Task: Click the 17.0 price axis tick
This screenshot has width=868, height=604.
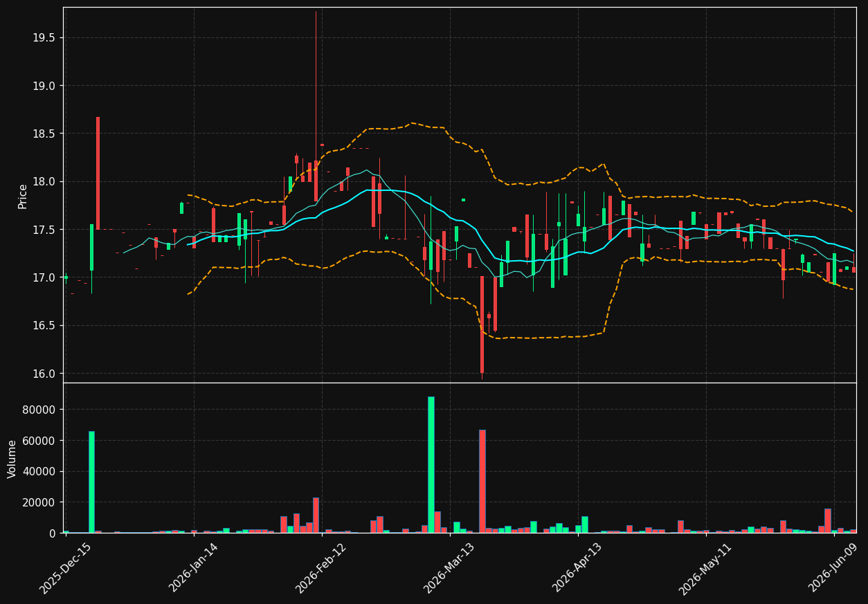Action: pyautogui.click(x=44, y=277)
